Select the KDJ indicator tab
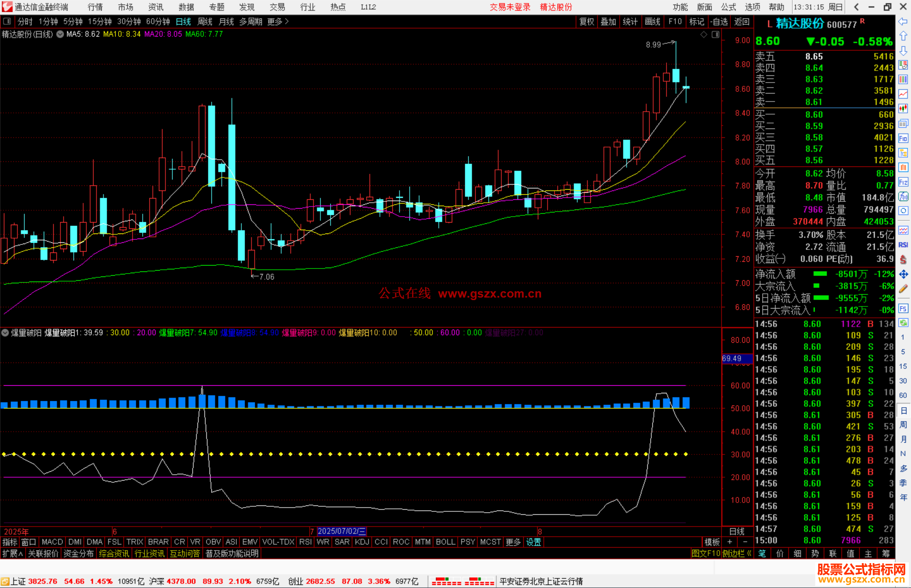 [362, 542]
